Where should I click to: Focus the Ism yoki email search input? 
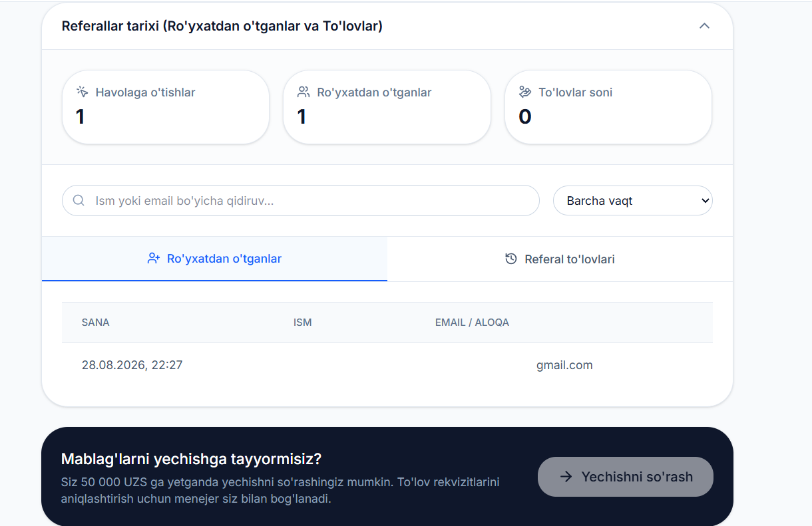300,200
